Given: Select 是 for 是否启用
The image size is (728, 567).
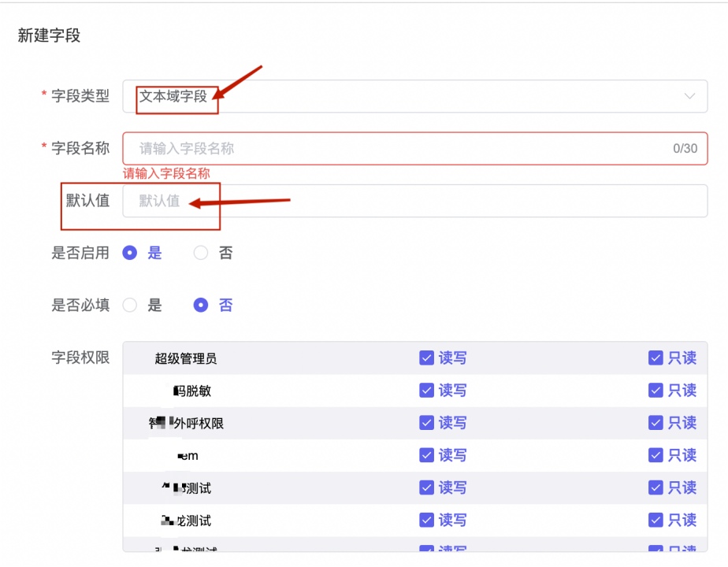Looking at the screenshot, I should 131,253.
